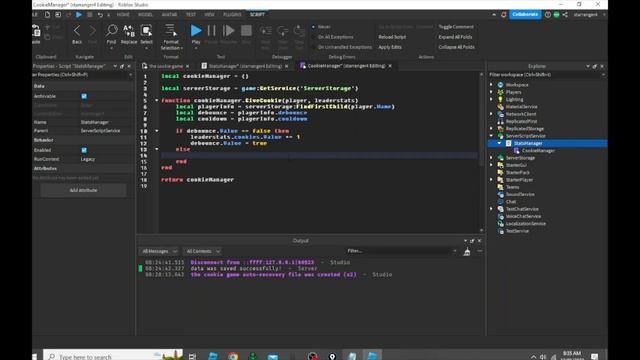The width and height of the screenshot is (640, 360).
Task: Click Apply Edits
Action: [x=390, y=47]
